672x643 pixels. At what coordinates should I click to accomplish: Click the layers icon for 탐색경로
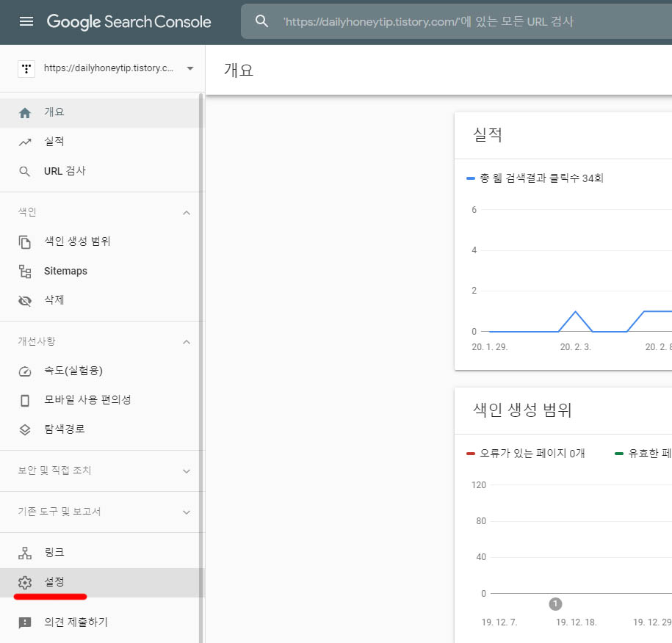25,429
